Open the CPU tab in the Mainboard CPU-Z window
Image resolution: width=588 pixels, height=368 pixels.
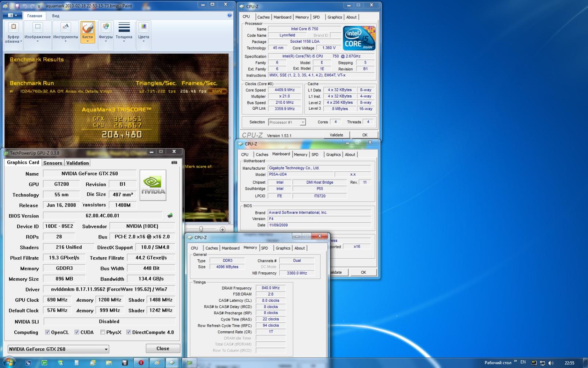click(245, 155)
